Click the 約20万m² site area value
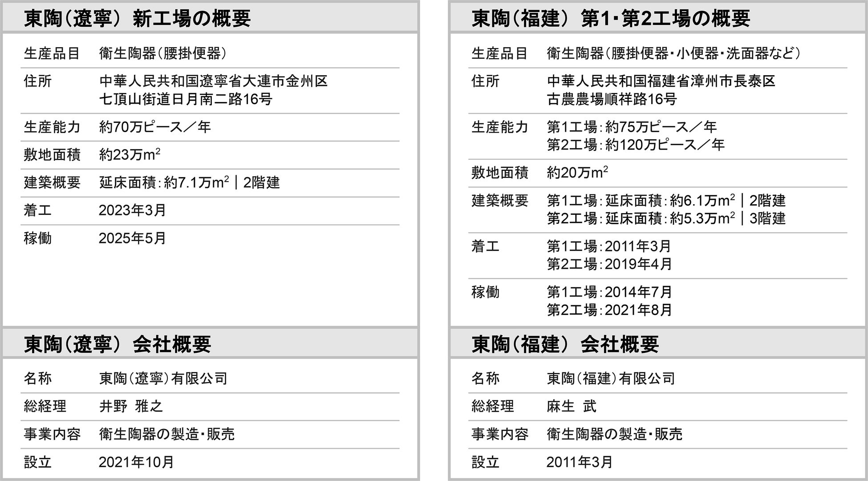 click(x=577, y=173)
